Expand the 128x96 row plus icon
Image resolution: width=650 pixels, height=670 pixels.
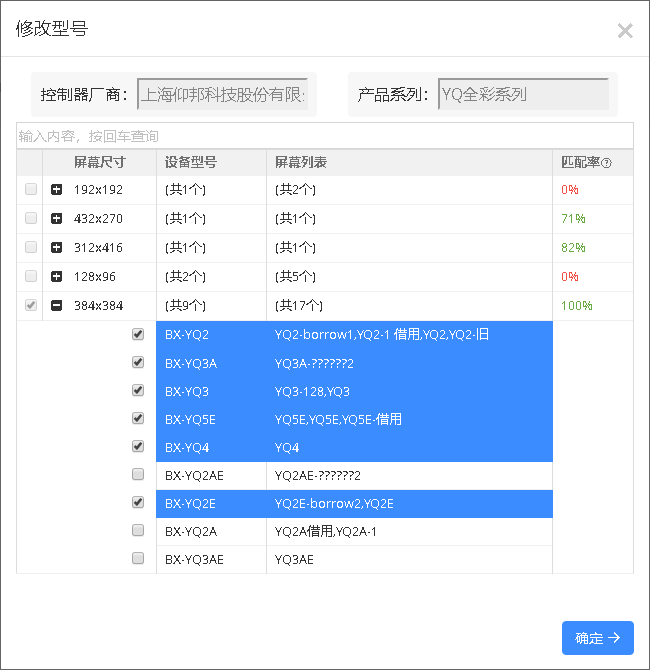[56, 276]
